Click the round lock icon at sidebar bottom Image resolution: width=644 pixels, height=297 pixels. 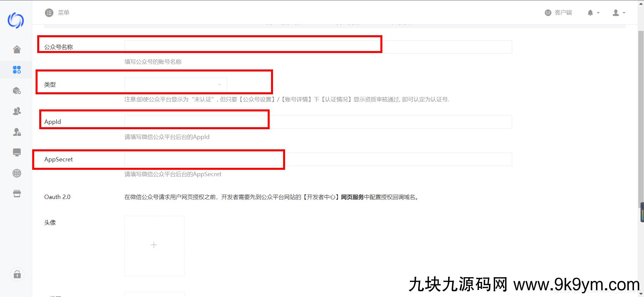coord(17,275)
